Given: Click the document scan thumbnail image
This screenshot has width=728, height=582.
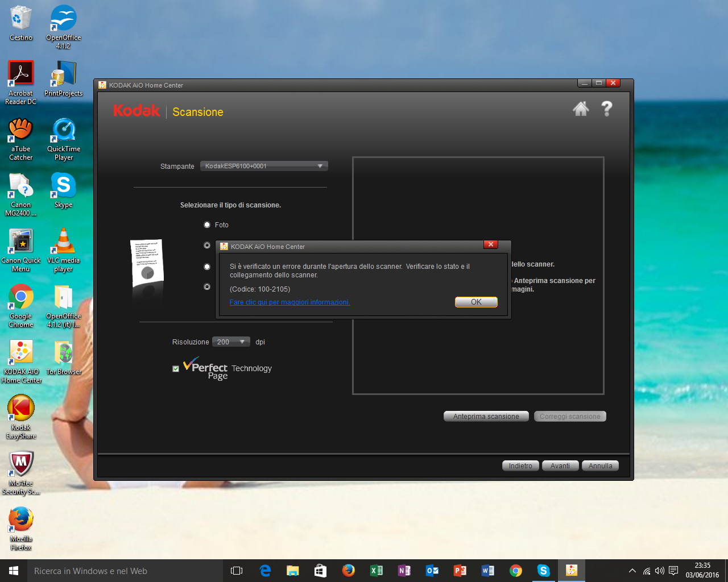Looking at the screenshot, I should coord(147,263).
